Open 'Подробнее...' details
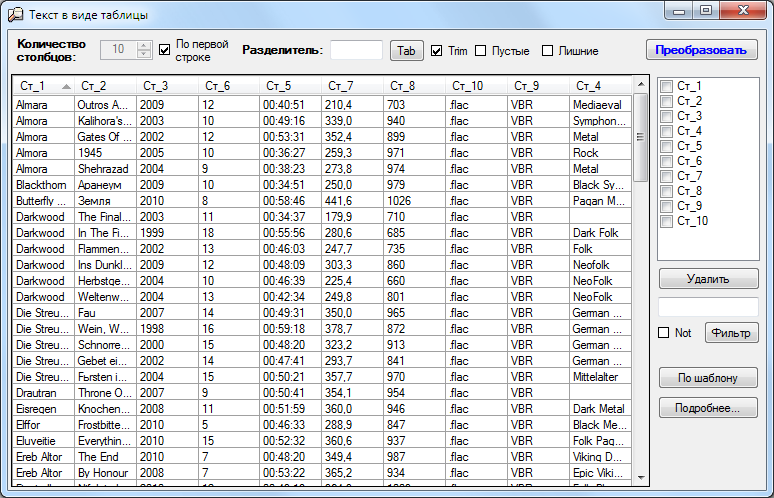Image resolution: width=774 pixels, height=498 pixels. [708, 408]
